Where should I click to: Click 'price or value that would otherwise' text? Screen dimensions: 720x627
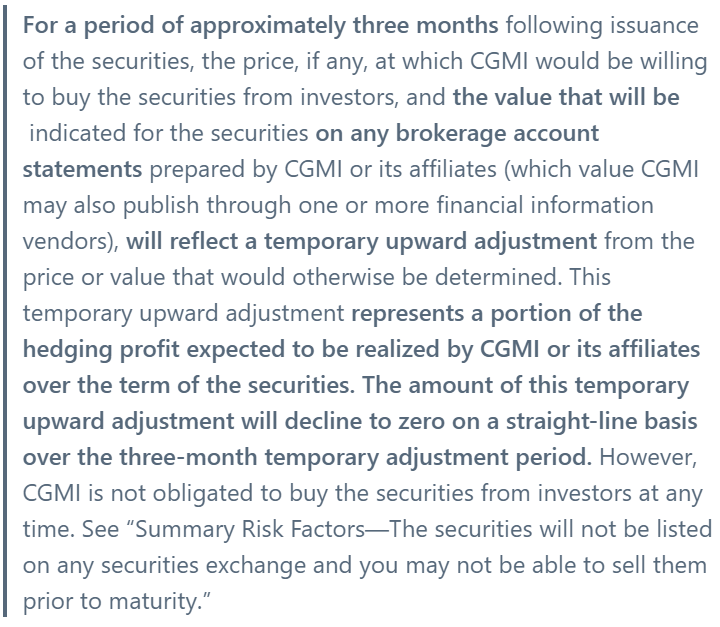[x=208, y=277]
